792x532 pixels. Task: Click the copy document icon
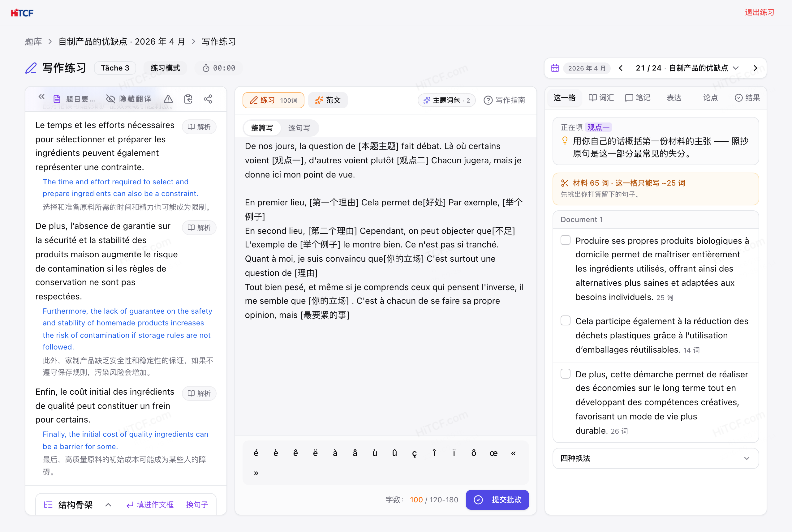188,99
